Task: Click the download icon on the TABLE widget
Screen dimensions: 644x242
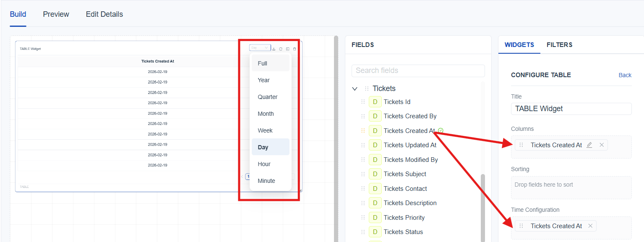Action: tap(274, 49)
